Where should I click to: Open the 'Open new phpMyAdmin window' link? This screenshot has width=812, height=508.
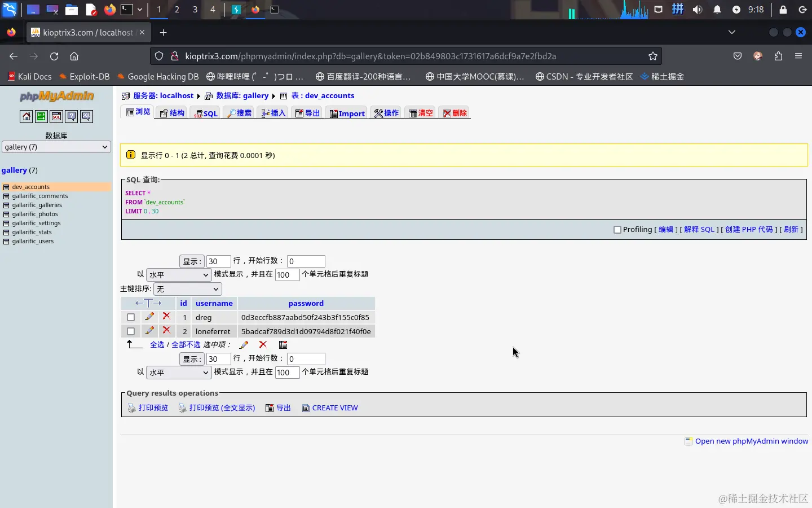click(x=752, y=441)
